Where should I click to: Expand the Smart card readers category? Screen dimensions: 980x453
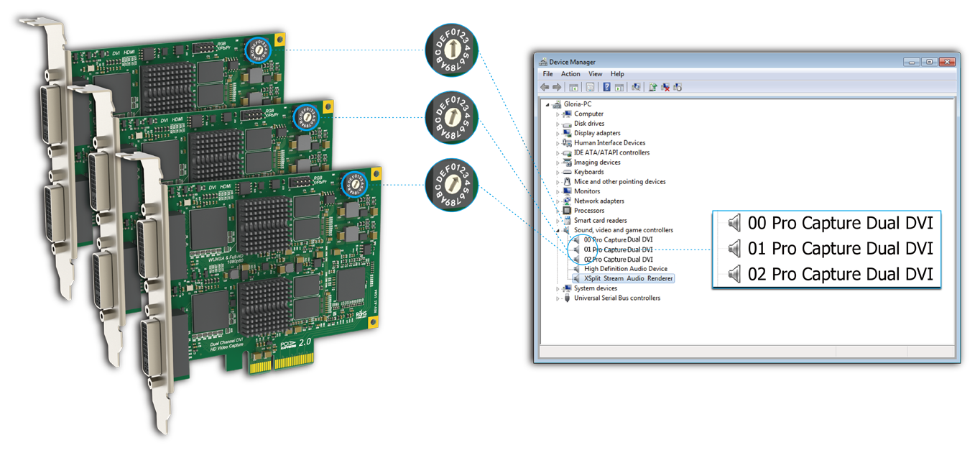tap(558, 221)
